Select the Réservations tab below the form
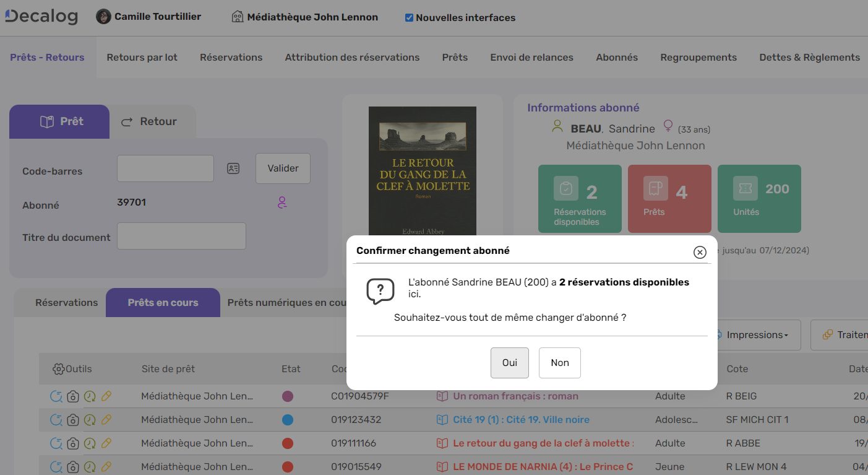The width and height of the screenshot is (868, 475). coord(66,302)
